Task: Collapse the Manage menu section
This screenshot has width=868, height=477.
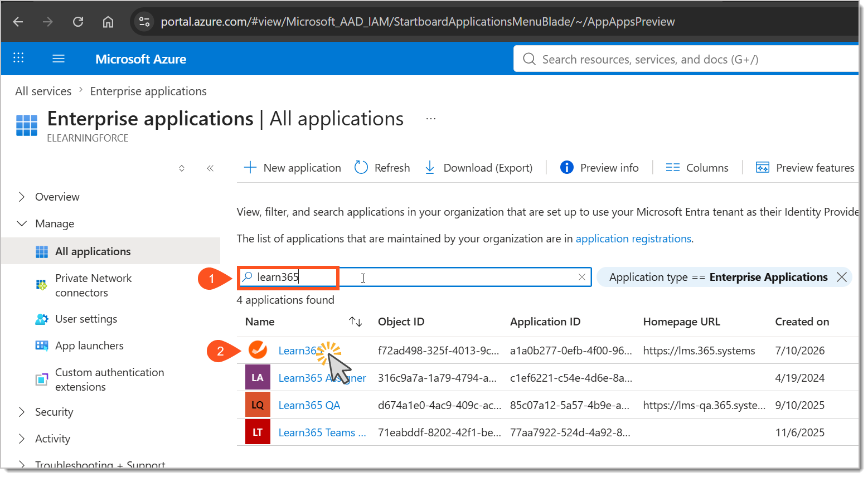Action: pyautogui.click(x=22, y=223)
